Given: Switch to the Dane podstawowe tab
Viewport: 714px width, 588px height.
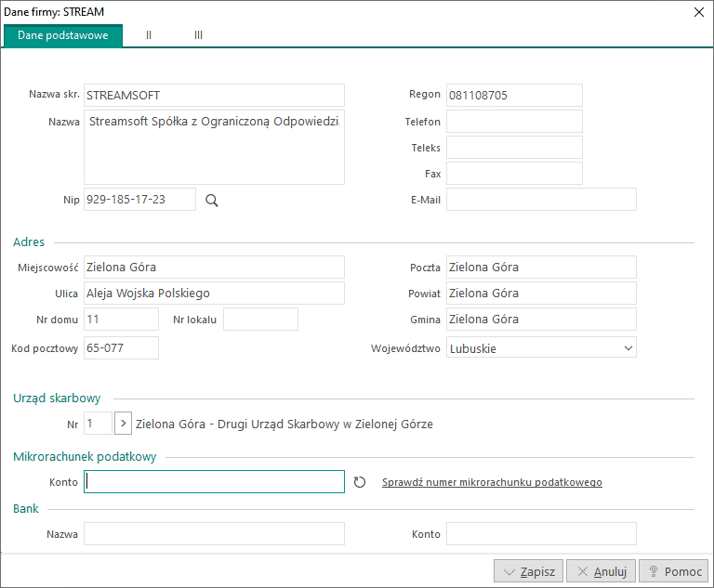Looking at the screenshot, I should 63,35.
